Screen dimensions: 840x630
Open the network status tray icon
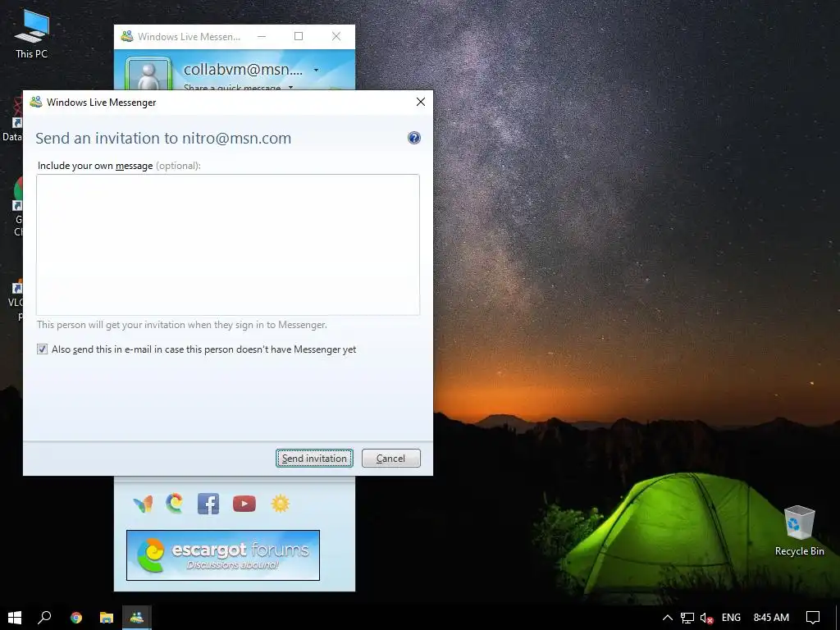687,618
